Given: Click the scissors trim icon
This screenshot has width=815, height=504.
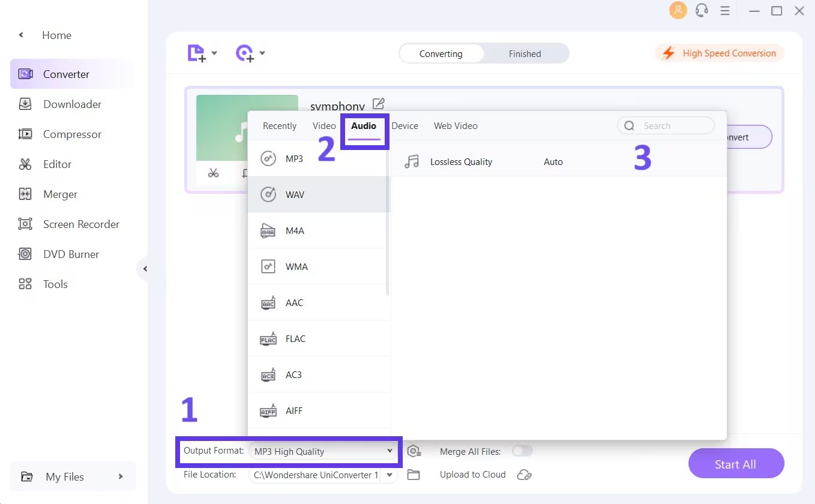Looking at the screenshot, I should point(213,173).
